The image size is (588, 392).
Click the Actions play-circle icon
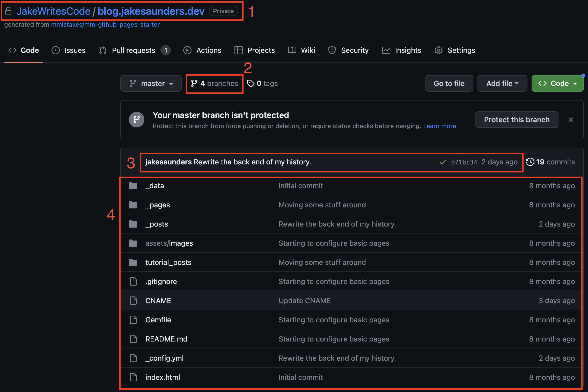tap(187, 50)
